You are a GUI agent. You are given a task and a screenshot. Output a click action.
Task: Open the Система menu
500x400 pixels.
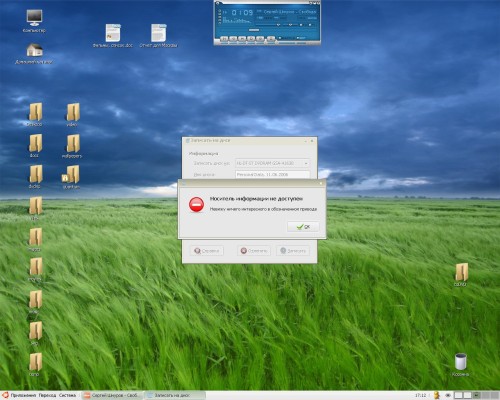coord(67,395)
